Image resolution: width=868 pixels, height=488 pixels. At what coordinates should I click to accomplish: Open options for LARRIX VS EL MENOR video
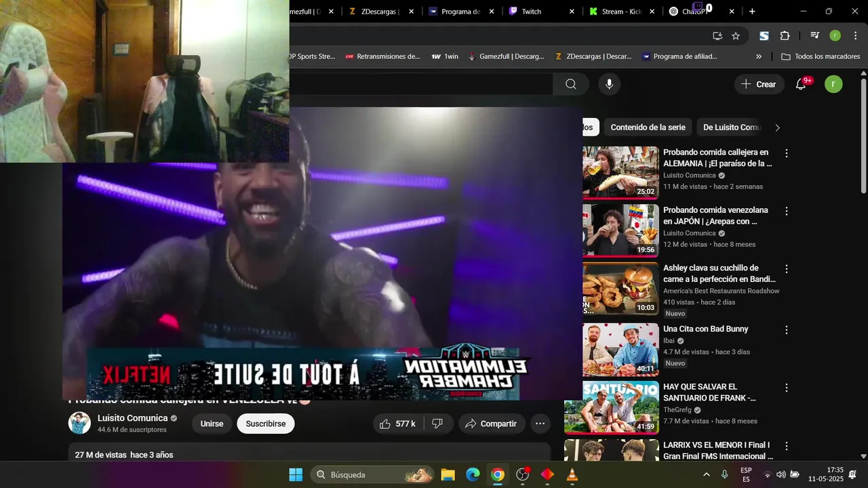(x=787, y=447)
